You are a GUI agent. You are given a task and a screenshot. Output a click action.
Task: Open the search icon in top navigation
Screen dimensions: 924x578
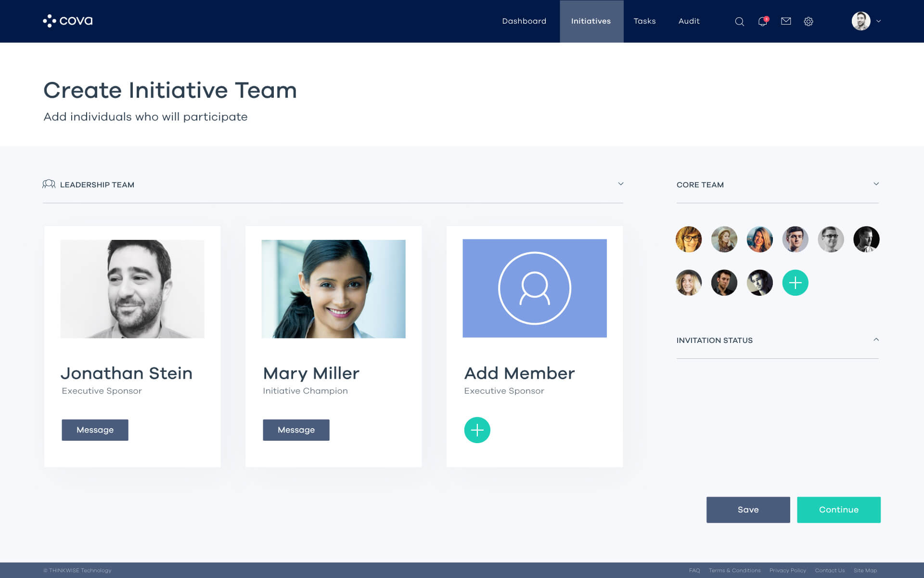coord(739,21)
